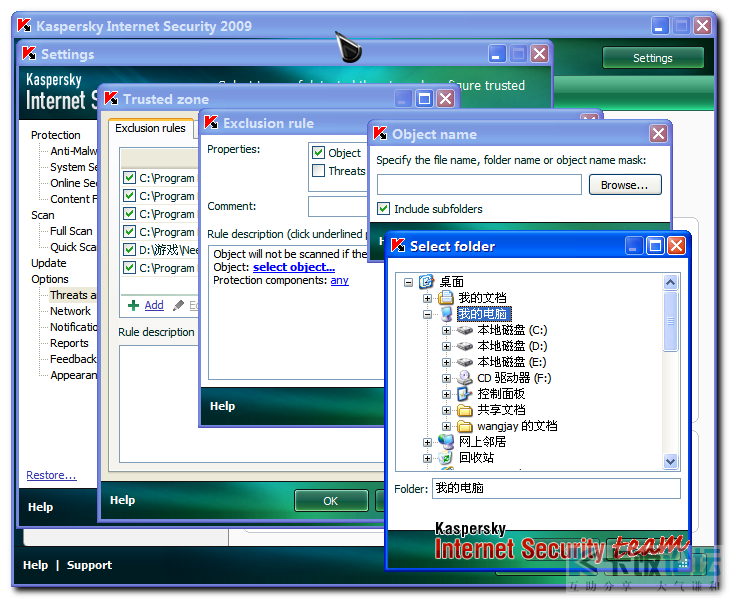The image size is (729, 599).
Task: Click the My Computer icon in folder tree
Action: click(446, 314)
